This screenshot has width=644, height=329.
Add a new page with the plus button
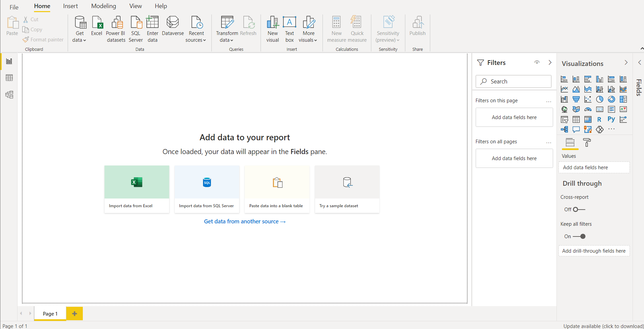tap(74, 314)
